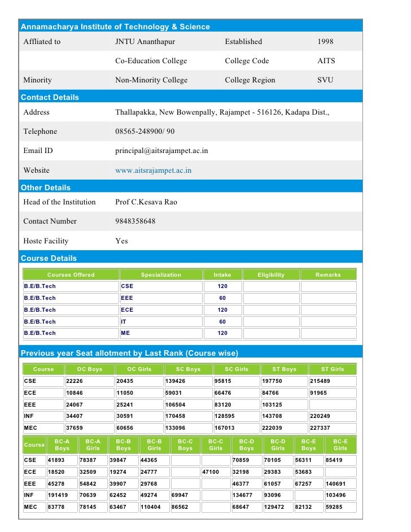The height and width of the screenshot is (532, 411).
Task: Select ECE OC Girls rank 11050
Action: click(125, 393)
